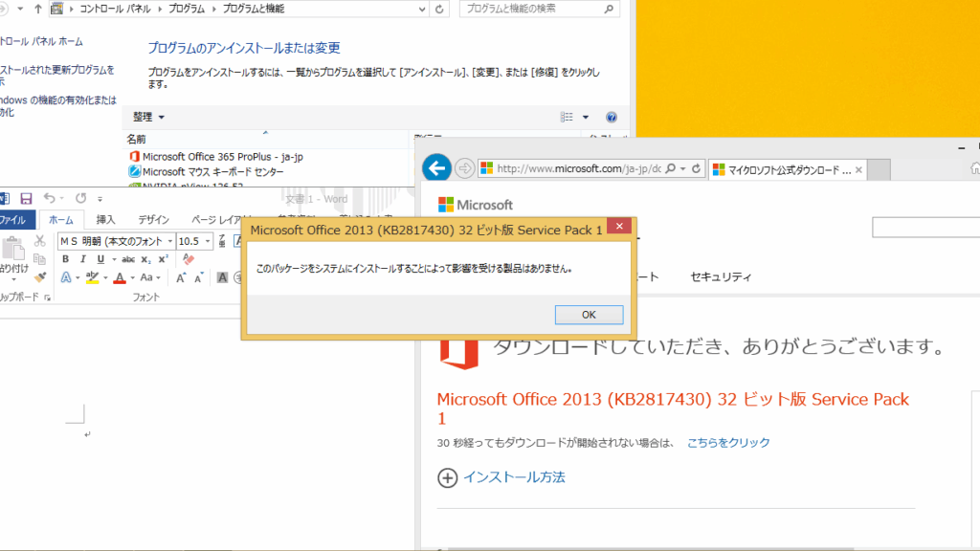Click the プログラムと機能の検索 search box
The image size is (980, 551).
[531, 10]
